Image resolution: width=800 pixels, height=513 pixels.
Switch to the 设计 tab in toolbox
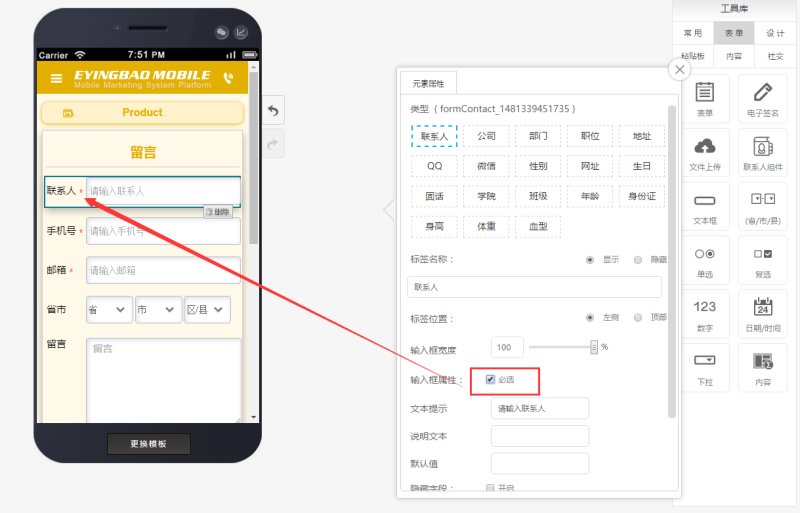(774, 33)
